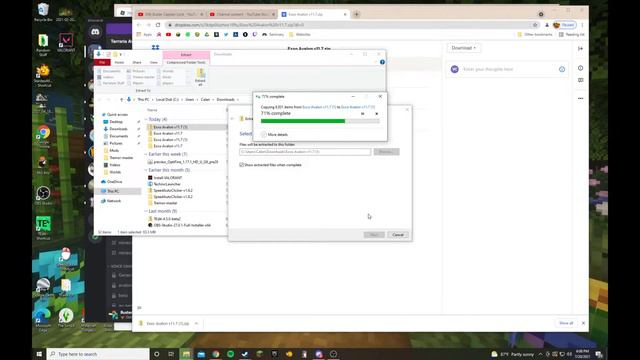Click Other bookmarks folder
This screenshot has width=640, height=360.
535,35
